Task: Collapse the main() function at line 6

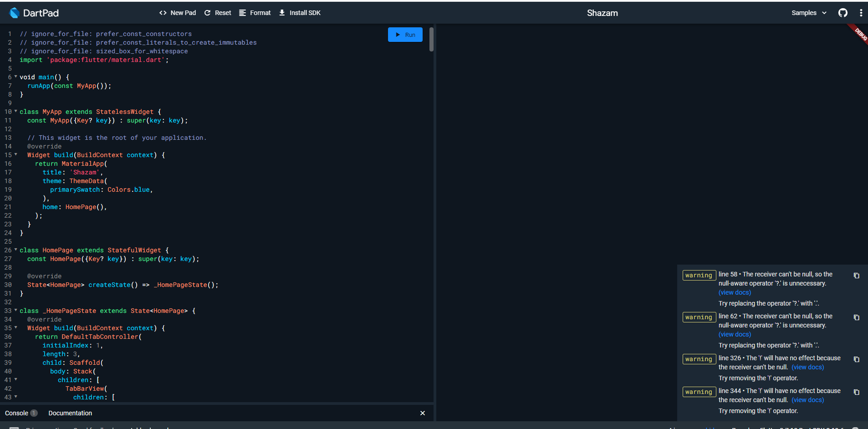Action: coord(16,77)
